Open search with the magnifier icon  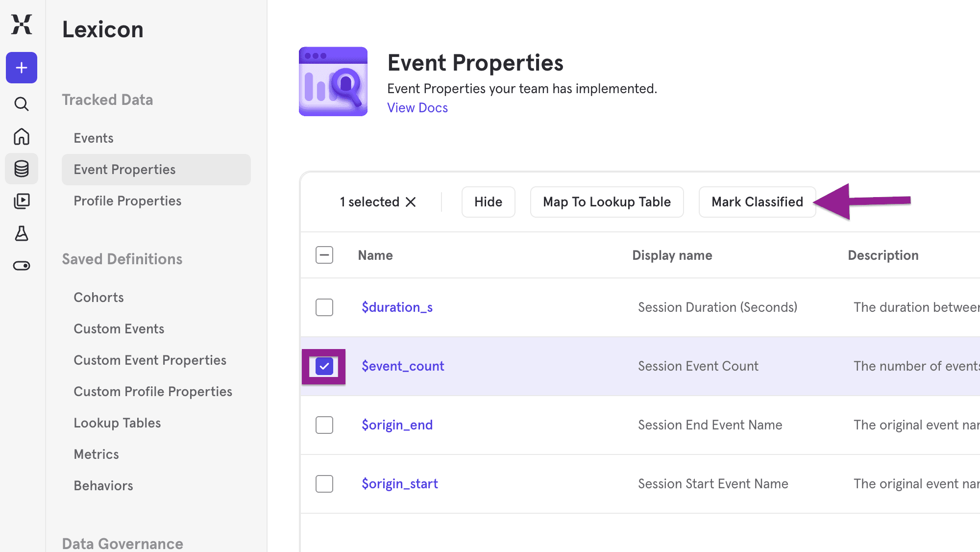coord(22,104)
